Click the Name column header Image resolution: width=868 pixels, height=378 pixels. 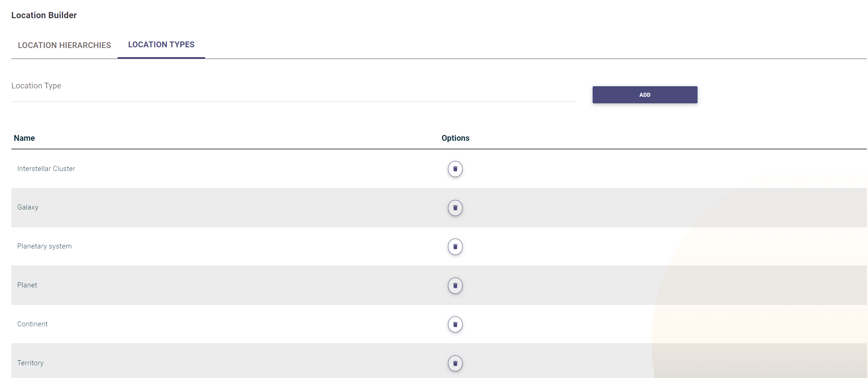click(x=24, y=138)
